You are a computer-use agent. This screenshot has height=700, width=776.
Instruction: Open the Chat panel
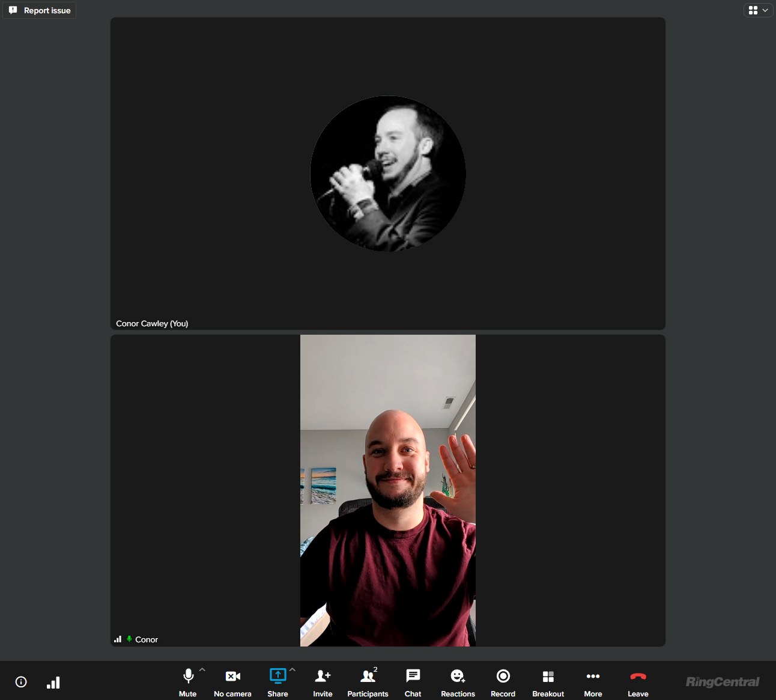(x=413, y=677)
